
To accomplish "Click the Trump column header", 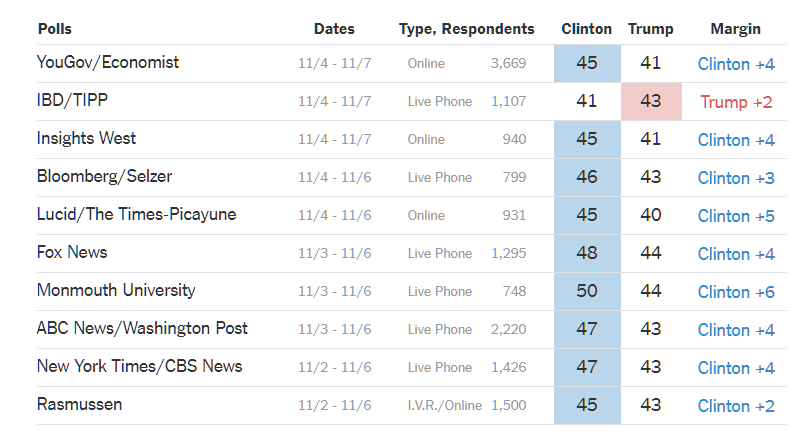I will pos(651,29).
